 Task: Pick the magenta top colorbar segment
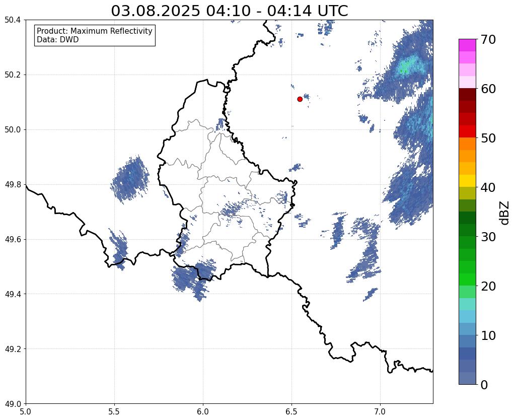click(467, 45)
